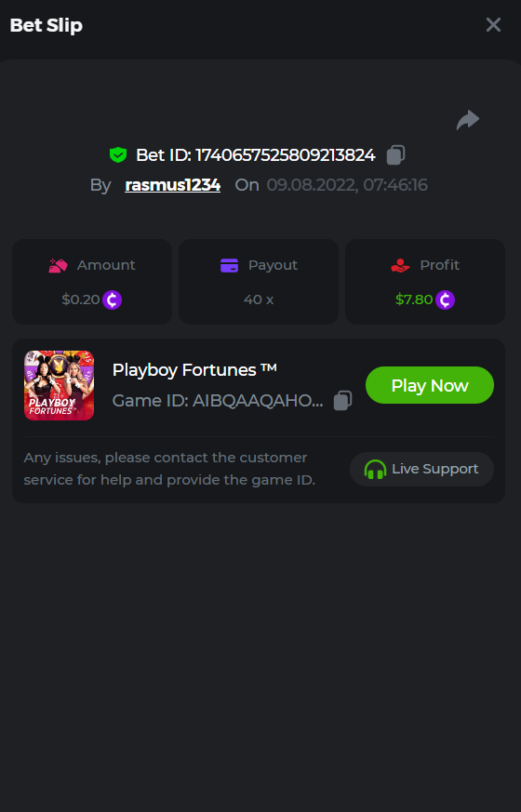
Task: Open Live Support chat
Action: coord(421,469)
